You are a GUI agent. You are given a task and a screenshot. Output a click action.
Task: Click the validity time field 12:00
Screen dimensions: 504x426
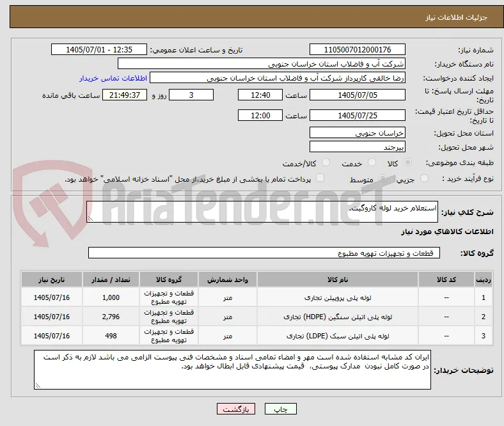[x=260, y=115]
